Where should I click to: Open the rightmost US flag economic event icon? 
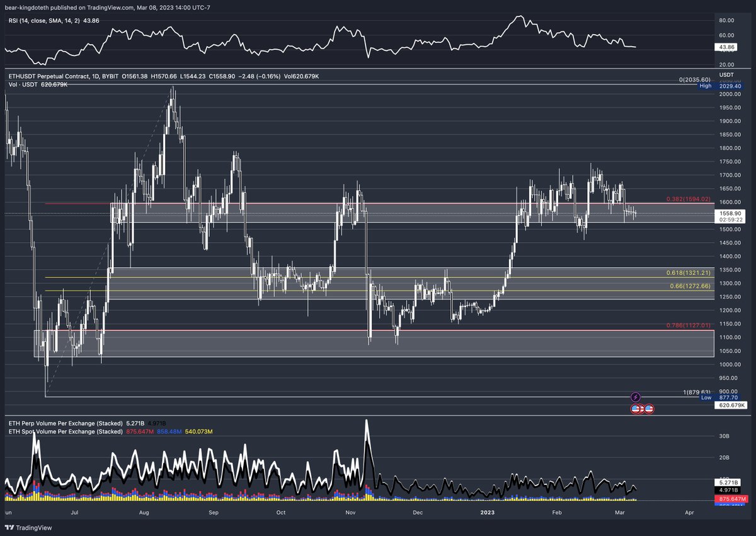(649, 409)
